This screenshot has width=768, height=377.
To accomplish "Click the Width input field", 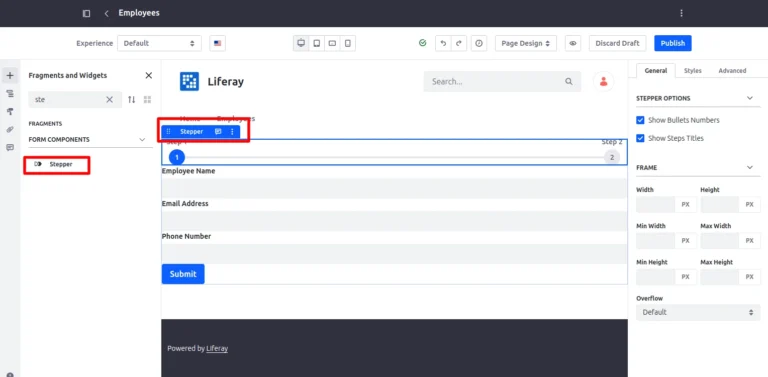I will pos(656,205).
